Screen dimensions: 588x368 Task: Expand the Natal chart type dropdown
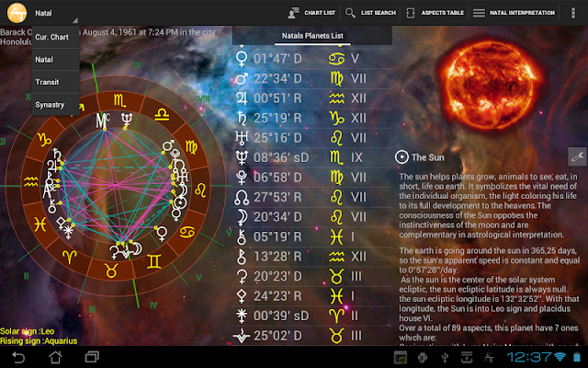tap(56, 13)
